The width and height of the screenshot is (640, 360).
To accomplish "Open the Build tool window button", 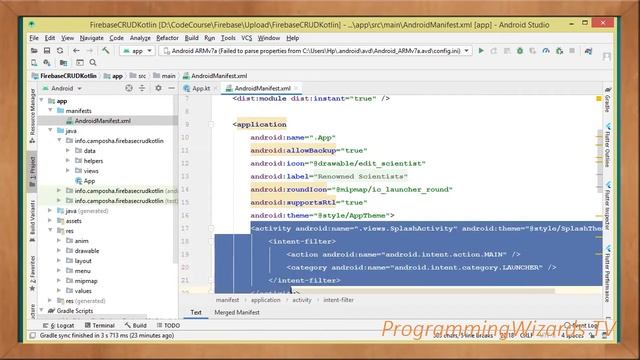I will tap(136, 325).
